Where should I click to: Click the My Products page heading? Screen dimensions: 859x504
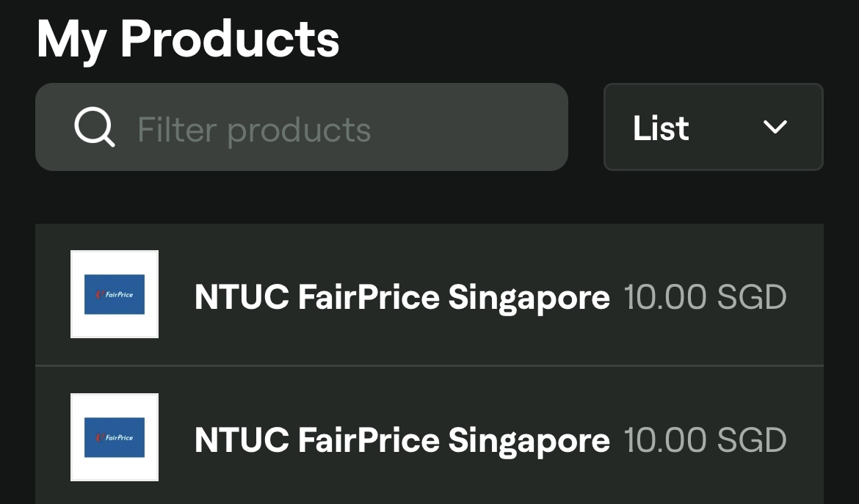pos(188,39)
